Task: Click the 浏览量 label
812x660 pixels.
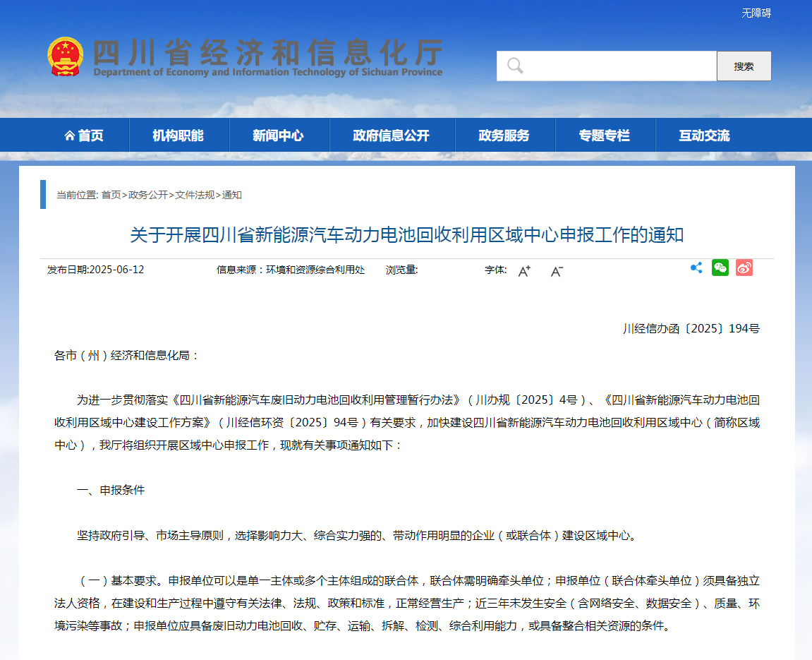Action: 401,270
